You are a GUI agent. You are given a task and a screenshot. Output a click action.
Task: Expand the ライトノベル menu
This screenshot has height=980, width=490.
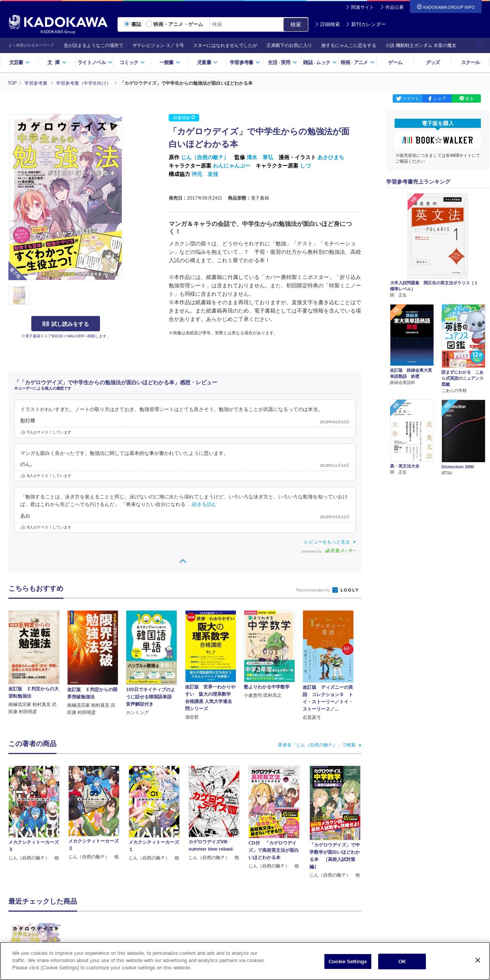point(94,62)
